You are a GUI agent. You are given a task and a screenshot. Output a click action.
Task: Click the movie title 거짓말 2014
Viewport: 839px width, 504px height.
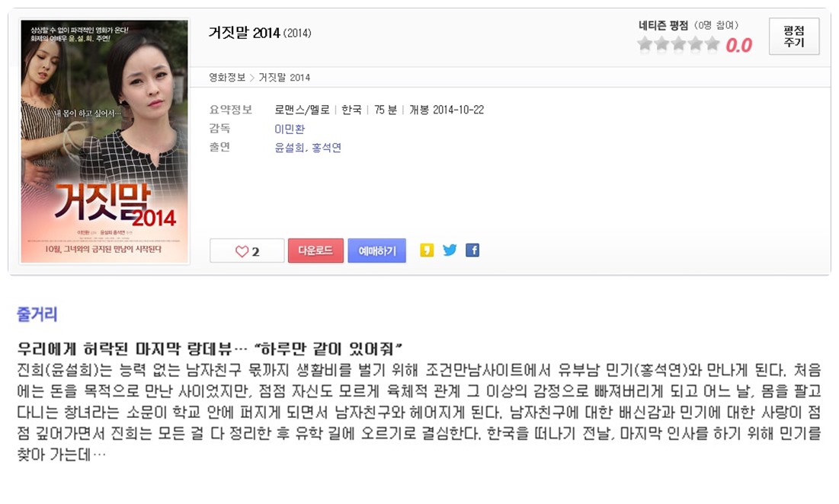click(x=244, y=33)
